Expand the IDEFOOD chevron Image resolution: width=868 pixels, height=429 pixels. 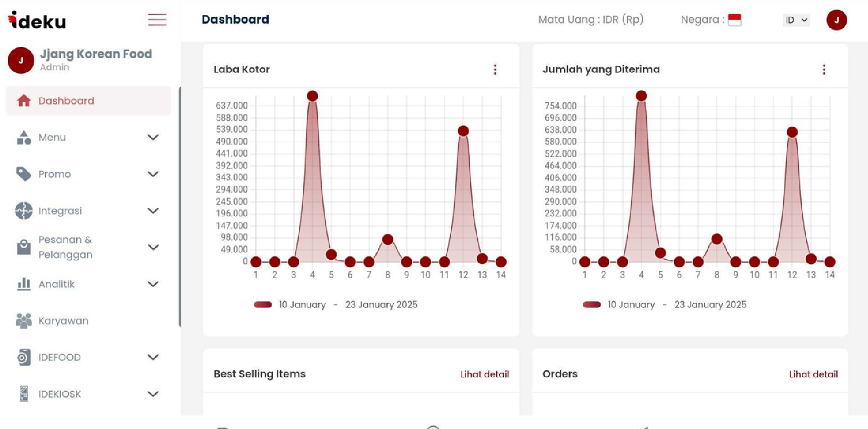(x=153, y=357)
